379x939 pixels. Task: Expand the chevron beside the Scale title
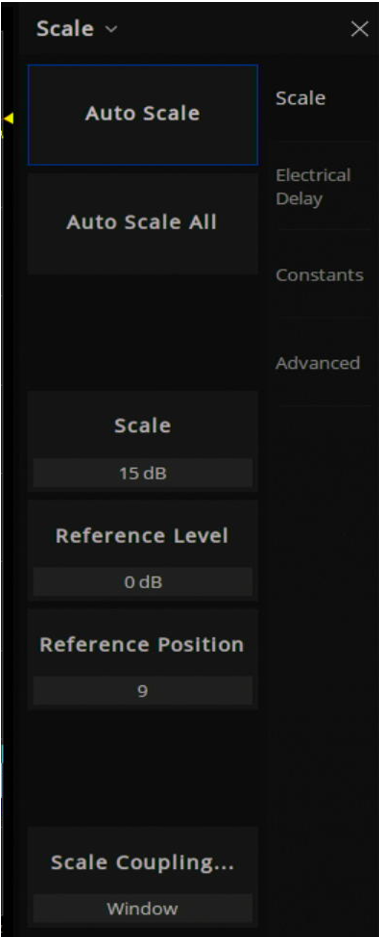point(111,29)
